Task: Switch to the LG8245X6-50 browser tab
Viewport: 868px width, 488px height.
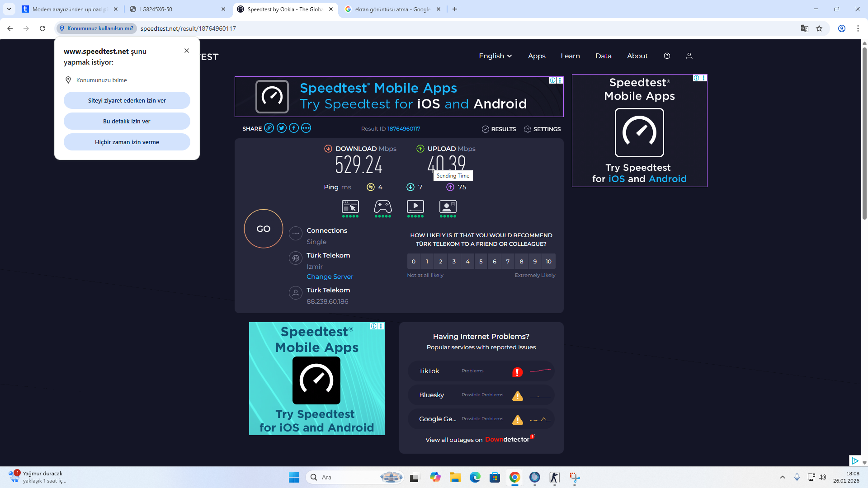Action: tap(177, 9)
